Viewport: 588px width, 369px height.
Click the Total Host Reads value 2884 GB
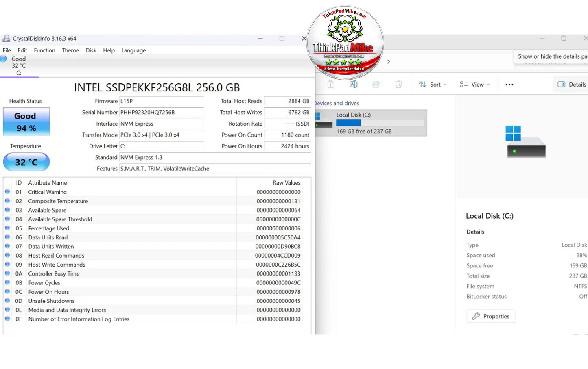(x=288, y=101)
